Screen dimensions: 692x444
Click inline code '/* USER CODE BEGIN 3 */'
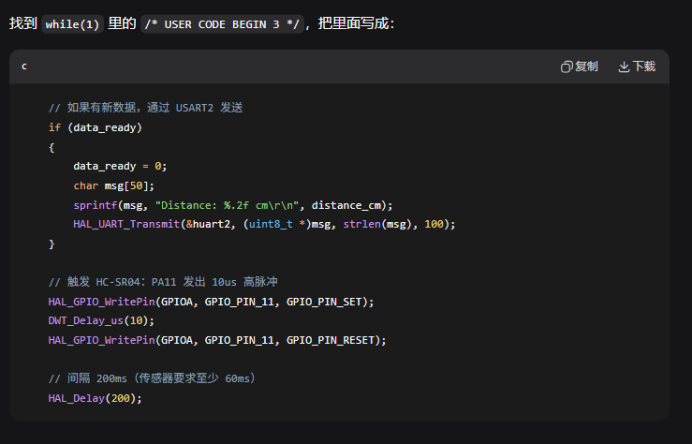222,24
